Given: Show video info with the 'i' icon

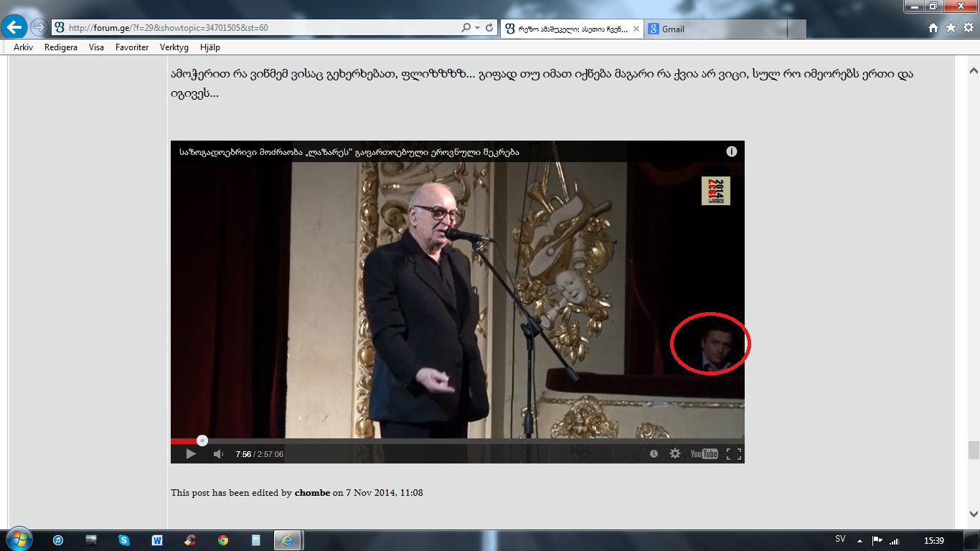Looking at the screenshot, I should tap(732, 151).
